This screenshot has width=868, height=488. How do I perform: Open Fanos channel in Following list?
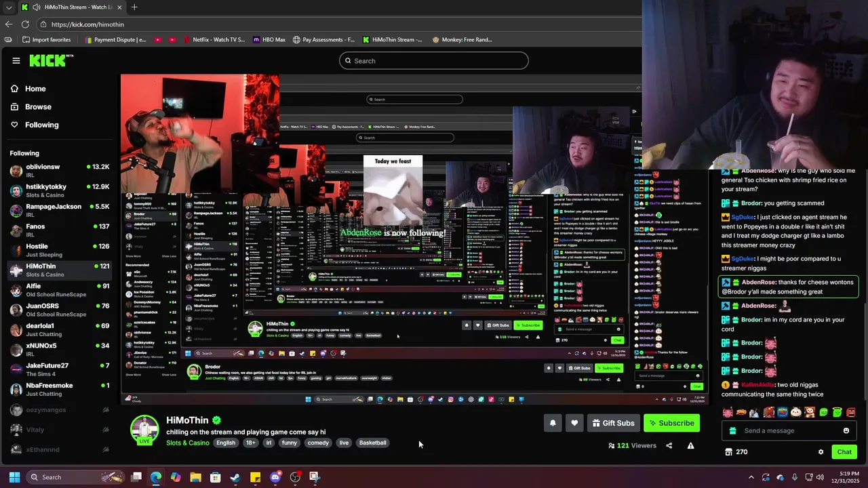[x=60, y=230]
